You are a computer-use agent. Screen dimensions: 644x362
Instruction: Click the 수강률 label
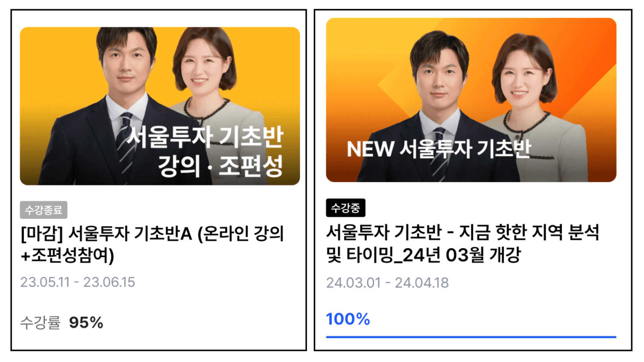[40, 323]
